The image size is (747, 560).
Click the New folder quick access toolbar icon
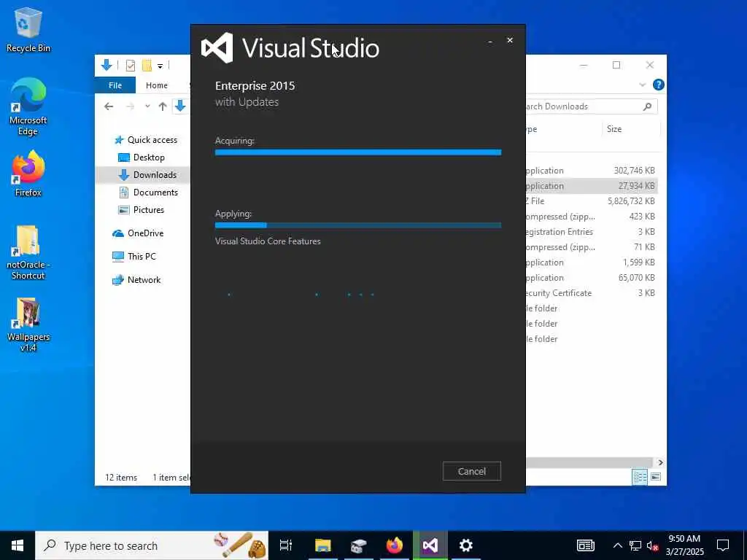point(147,65)
